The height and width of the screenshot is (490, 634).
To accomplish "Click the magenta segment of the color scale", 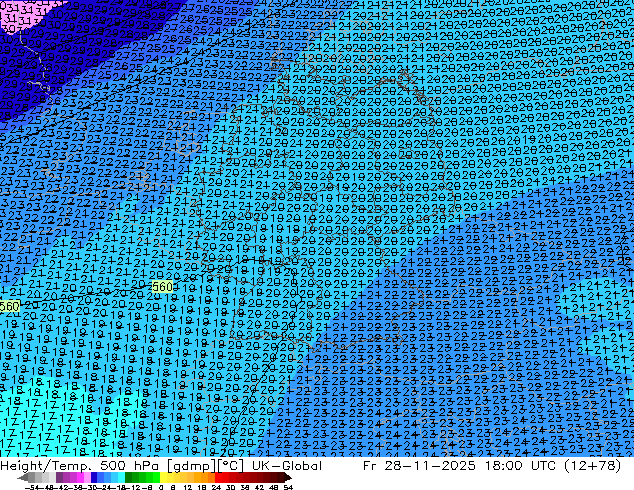I will [x=80, y=477].
